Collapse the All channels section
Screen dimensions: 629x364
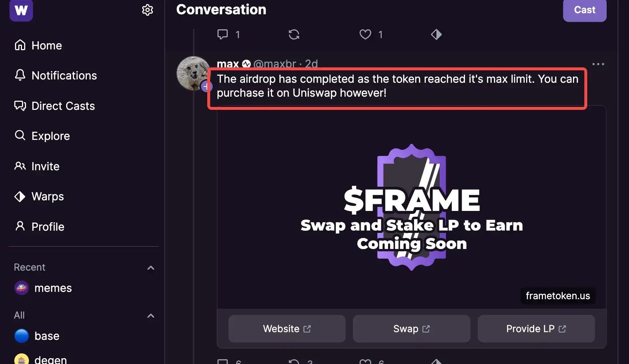pos(150,316)
